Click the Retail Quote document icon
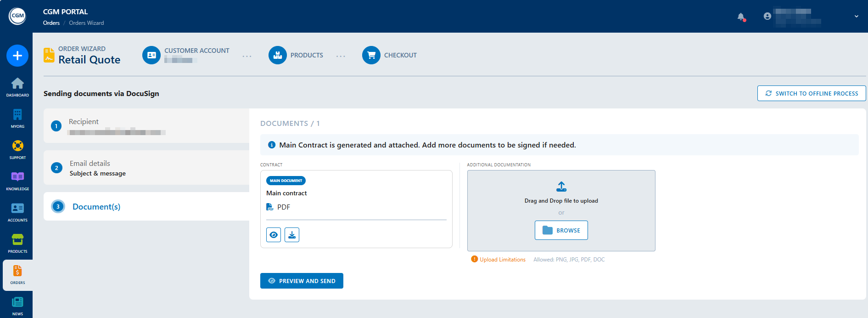Image resolution: width=868 pixels, height=318 pixels. pos(49,55)
